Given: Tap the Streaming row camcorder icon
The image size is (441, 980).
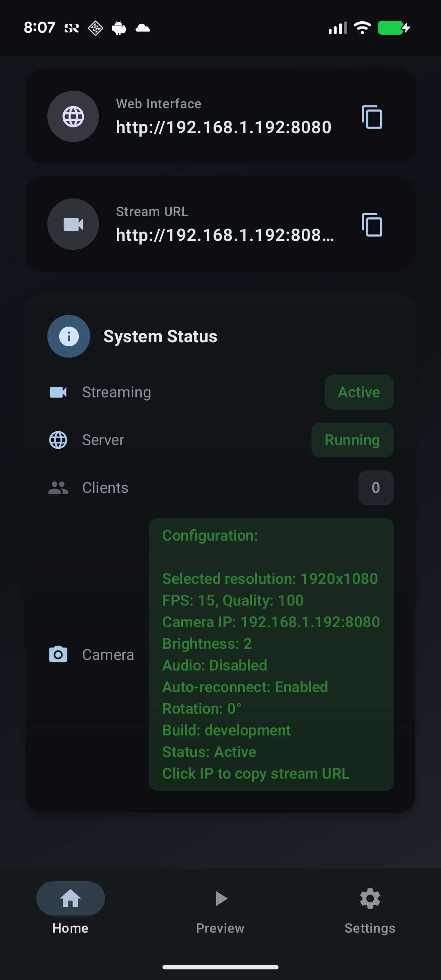Looking at the screenshot, I should [x=58, y=392].
